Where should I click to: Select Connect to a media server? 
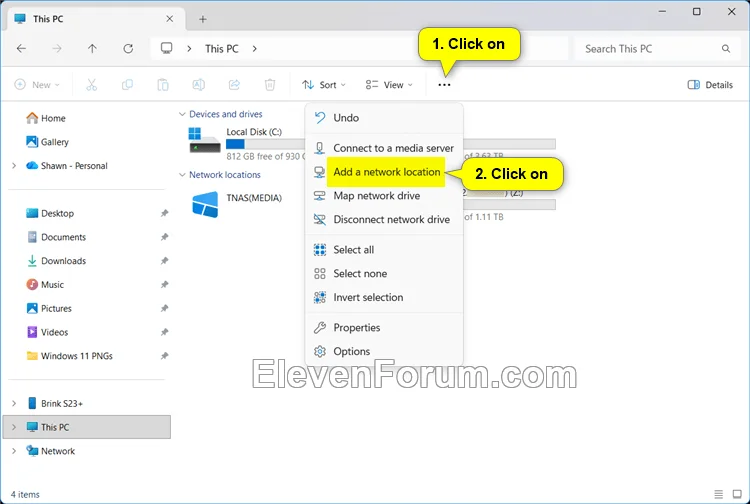pos(384,148)
